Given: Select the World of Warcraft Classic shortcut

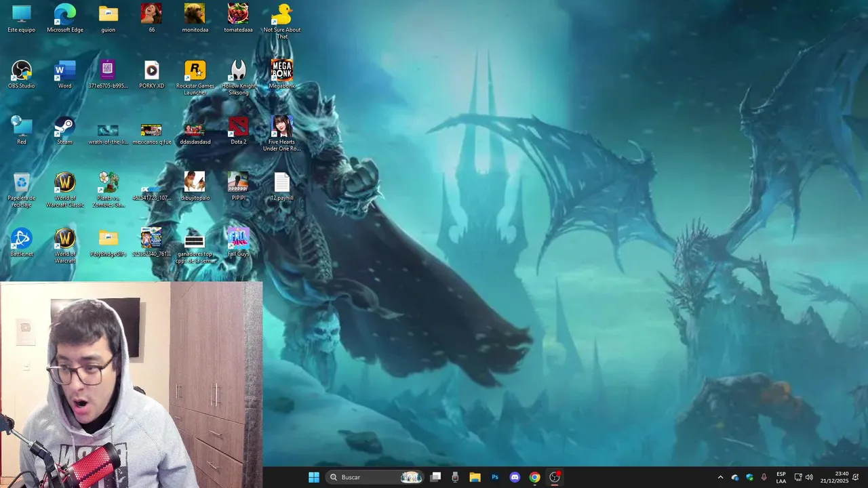Looking at the screenshot, I should click(x=65, y=190).
